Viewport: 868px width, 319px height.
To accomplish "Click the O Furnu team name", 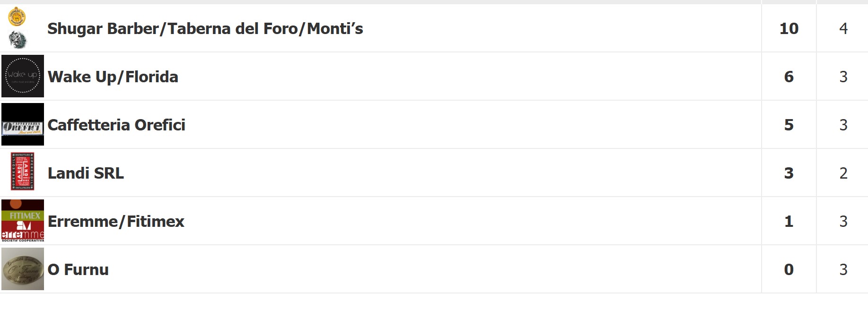I will (78, 270).
